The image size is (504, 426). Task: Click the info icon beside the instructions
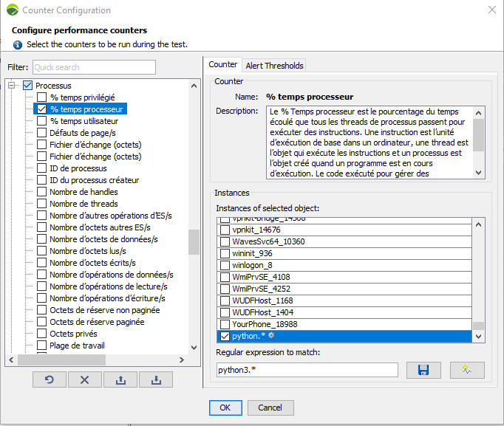pos(18,44)
